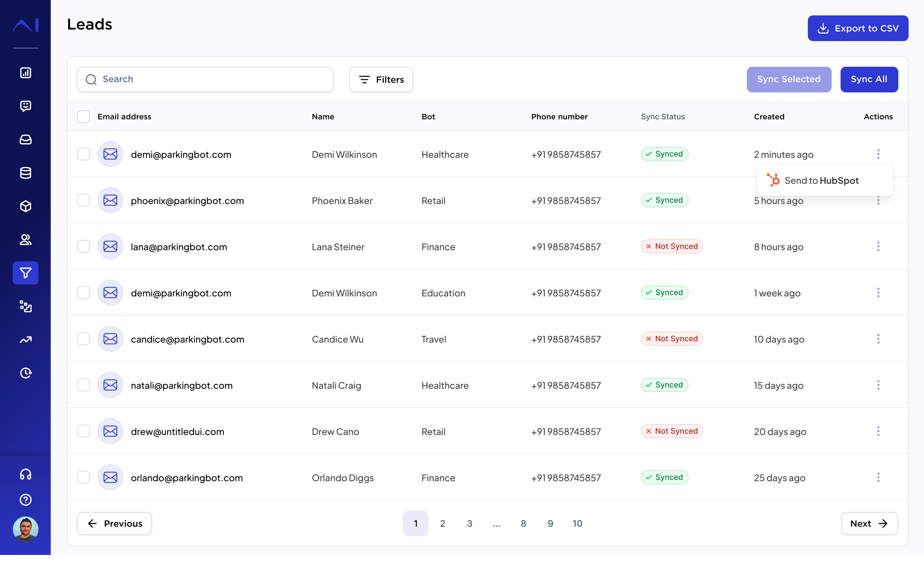The width and height of the screenshot is (924, 562).
Task: Open actions menu for Orlando Diggs row
Action: click(x=878, y=477)
